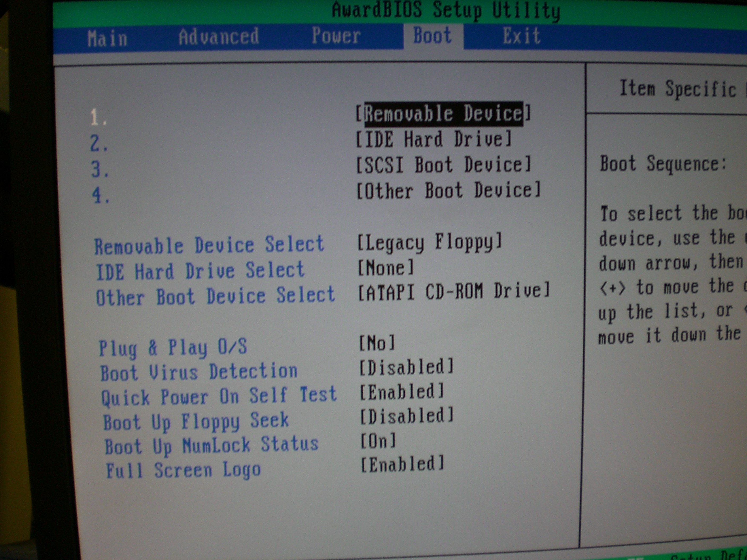Open the IDE Hard Drive Select None value

click(386, 268)
